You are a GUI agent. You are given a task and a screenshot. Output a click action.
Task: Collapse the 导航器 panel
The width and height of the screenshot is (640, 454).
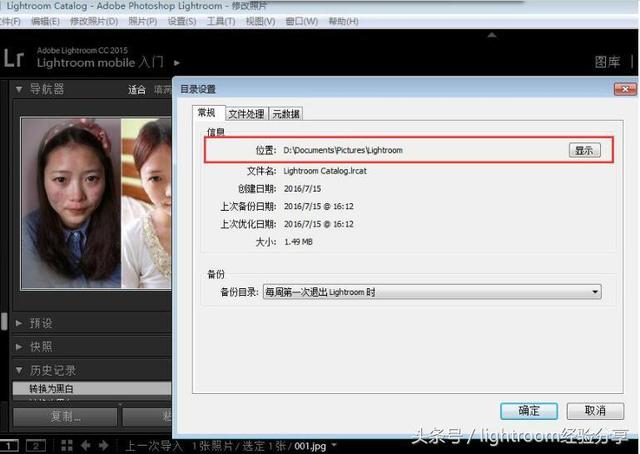(x=19, y=89)
